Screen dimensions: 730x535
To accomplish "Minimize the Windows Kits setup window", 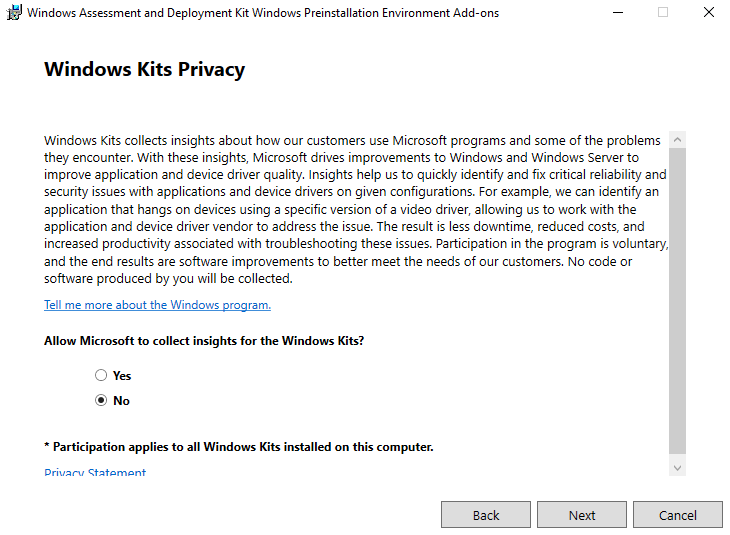I will click(617, 13).
